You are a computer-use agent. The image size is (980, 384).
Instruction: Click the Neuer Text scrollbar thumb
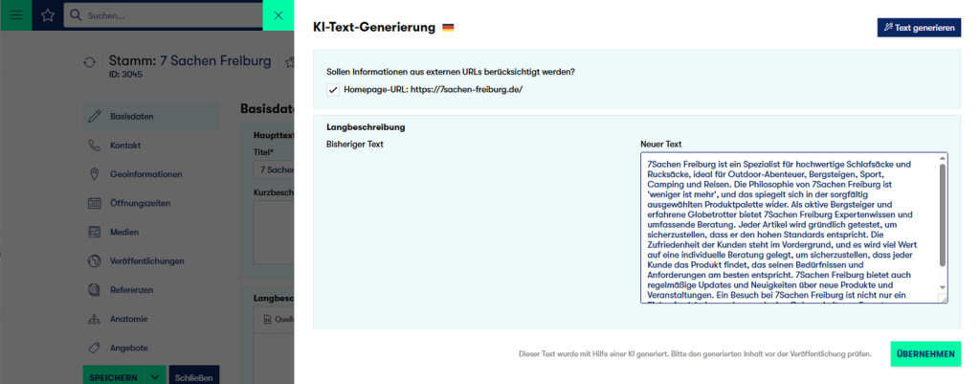click(943, 215)
